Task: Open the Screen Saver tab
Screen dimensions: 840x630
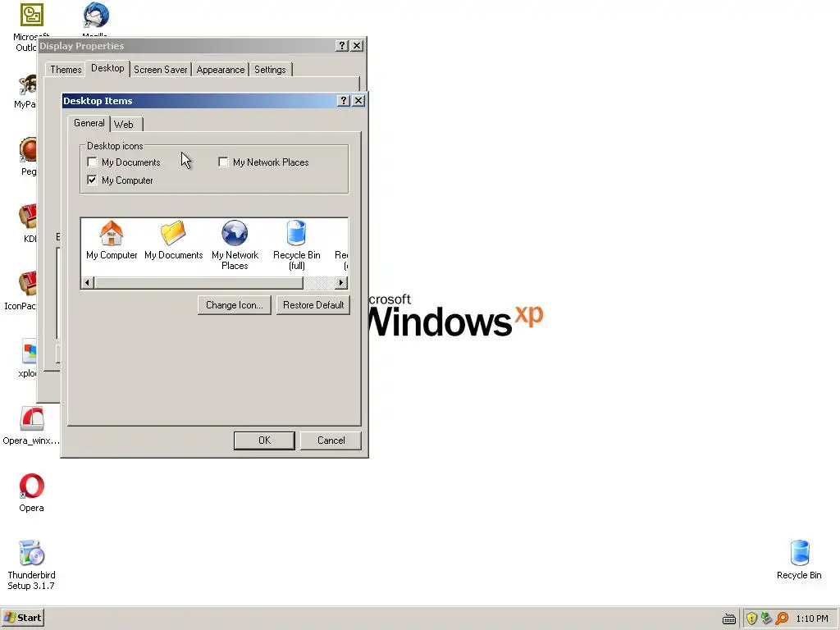Action: pos(160,70)
